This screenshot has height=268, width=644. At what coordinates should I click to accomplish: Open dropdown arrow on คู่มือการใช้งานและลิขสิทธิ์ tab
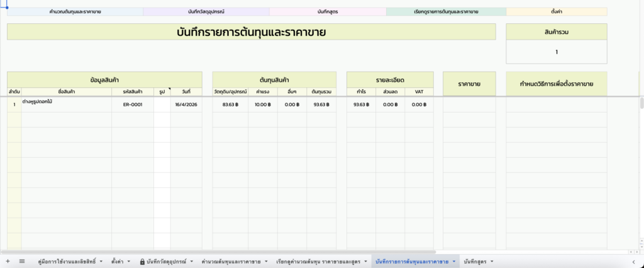coord(101,262)
